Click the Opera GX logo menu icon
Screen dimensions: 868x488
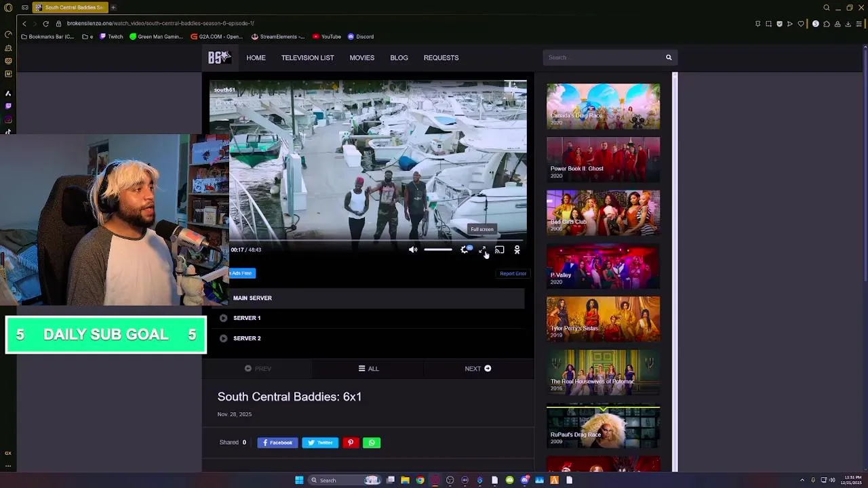8,7
